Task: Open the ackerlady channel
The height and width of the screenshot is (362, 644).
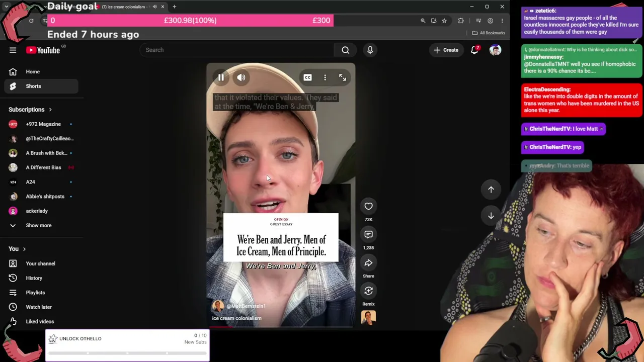Action: coord(40,211)
